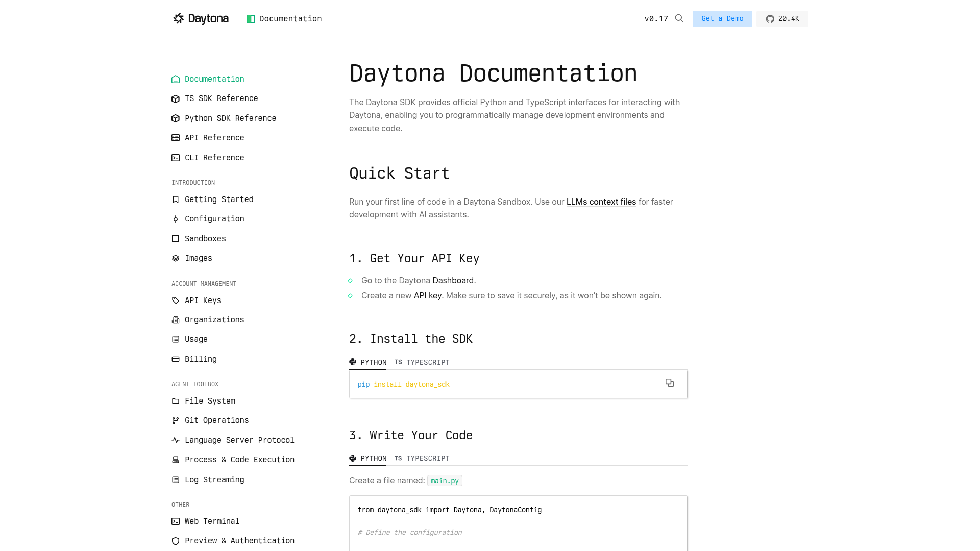Open the Billing page
980x551 pixels.
[x=201, y=359]
